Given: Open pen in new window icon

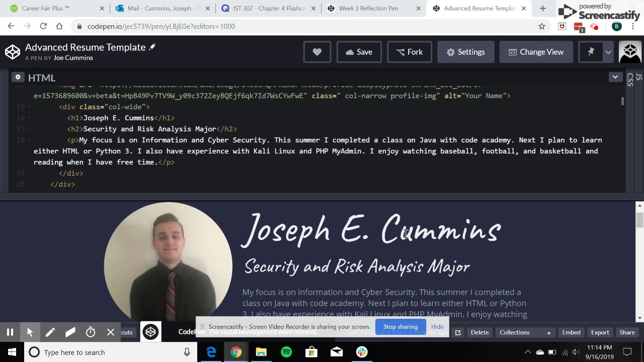Looking at the screenshot, I should (x=458, y=332).
